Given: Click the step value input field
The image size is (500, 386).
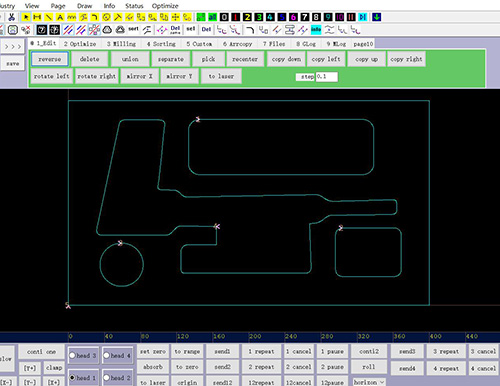Looking at the screenshot, I should (327, 77).
